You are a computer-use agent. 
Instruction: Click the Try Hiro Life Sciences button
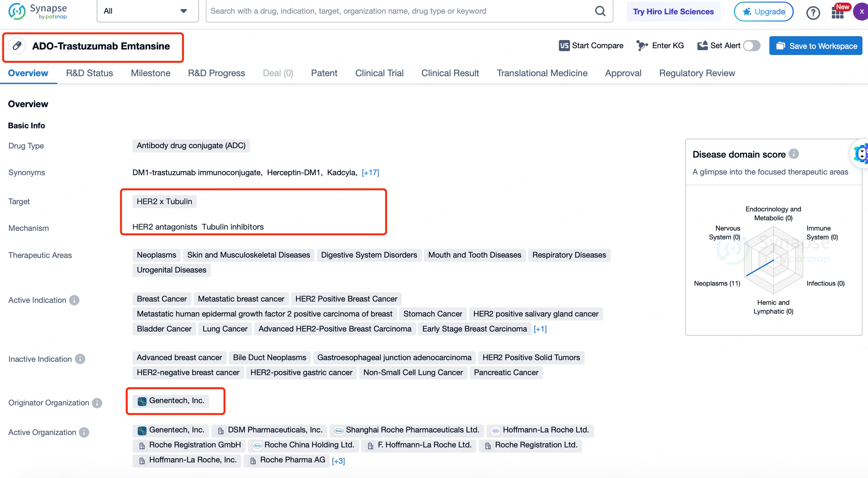[x=674, y=11]
